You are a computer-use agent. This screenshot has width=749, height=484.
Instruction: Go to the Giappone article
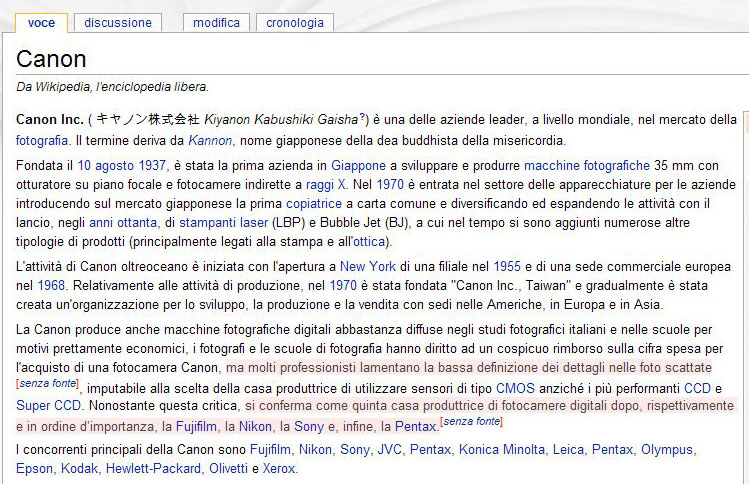tap(358, 165)
